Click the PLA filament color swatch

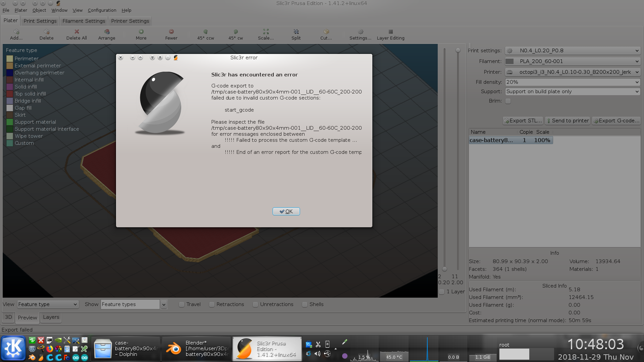point(509,61)
